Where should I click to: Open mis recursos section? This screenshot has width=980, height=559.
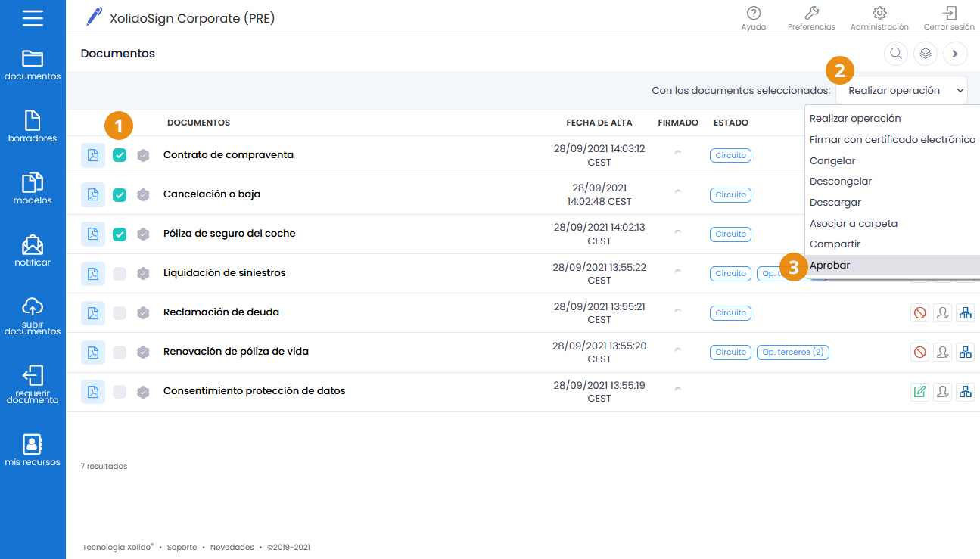coord(33,449)
